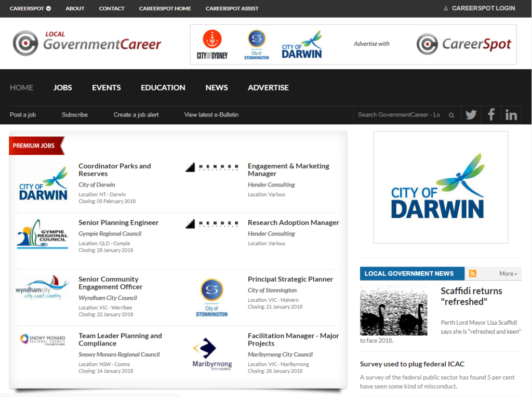
Task: Click the City of Darwin banner logo
Action: point(302,45)
